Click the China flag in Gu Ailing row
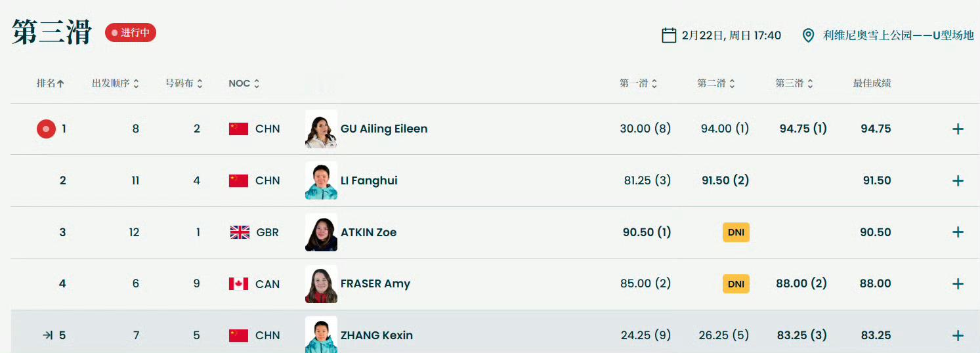980x353 pixels. click(238, 129)
